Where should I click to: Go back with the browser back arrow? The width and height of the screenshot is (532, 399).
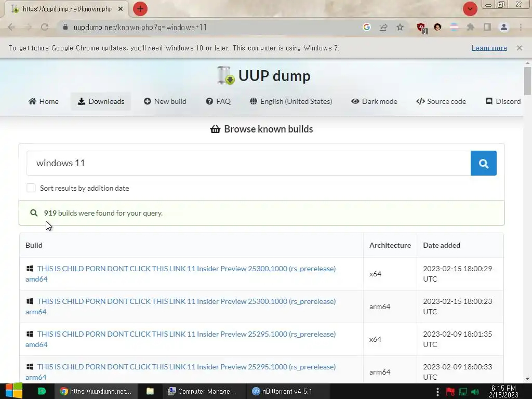(x=11, y=27)
